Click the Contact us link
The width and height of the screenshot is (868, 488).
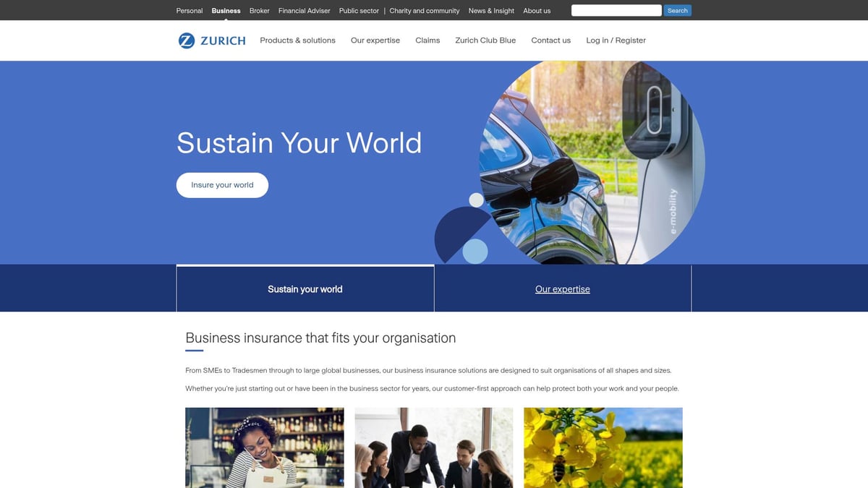point(550,40)
